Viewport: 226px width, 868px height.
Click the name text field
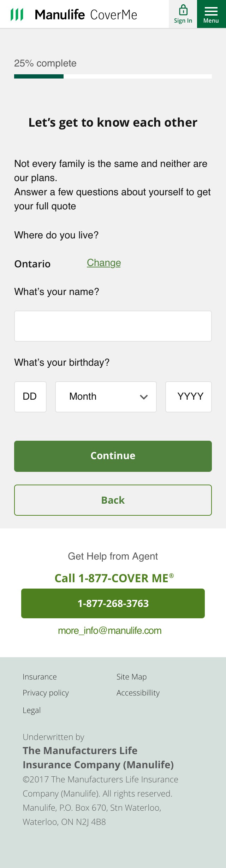(113, 326)
